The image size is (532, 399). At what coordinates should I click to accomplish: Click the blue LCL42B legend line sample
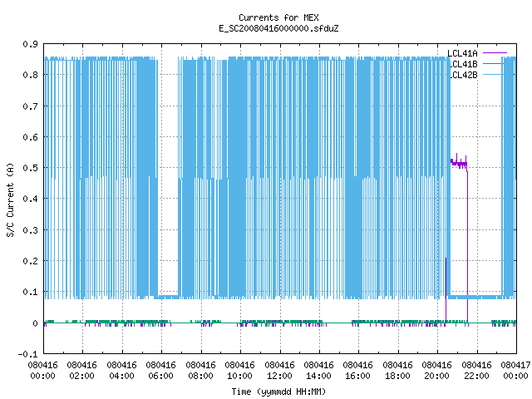[492, 75]
